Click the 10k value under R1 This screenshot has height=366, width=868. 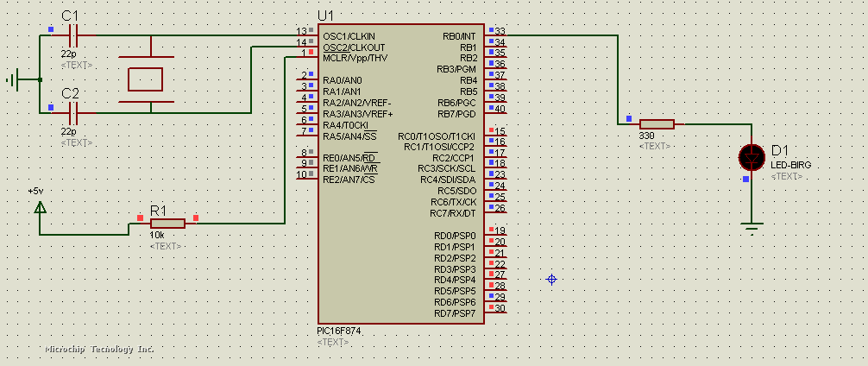[x=158, y=236]
